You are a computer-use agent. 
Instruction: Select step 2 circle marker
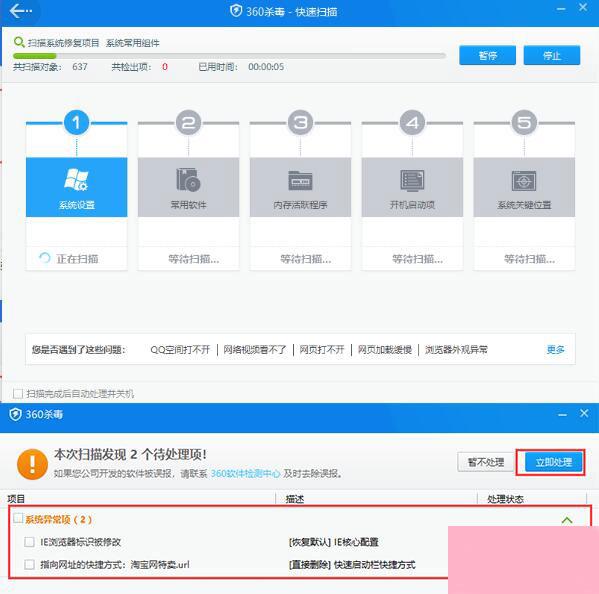point(188,123)
